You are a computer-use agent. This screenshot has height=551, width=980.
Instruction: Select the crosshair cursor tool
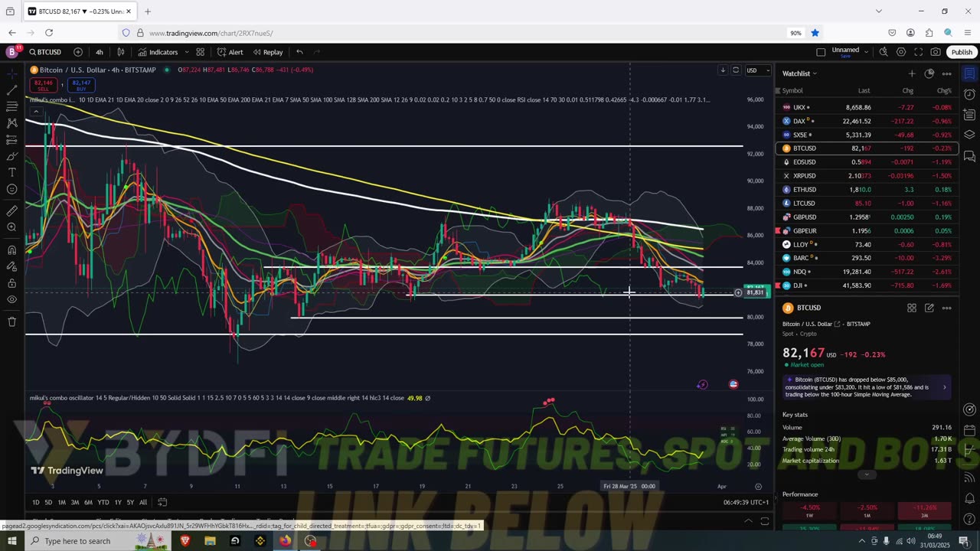pos(11,73)
